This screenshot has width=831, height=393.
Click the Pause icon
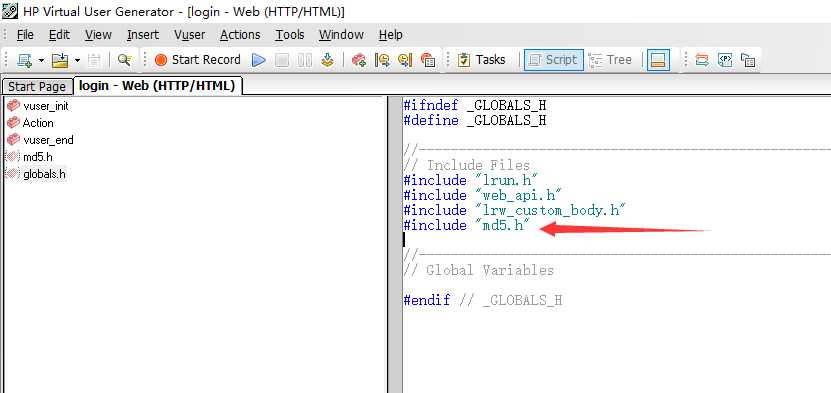(305, 60)
